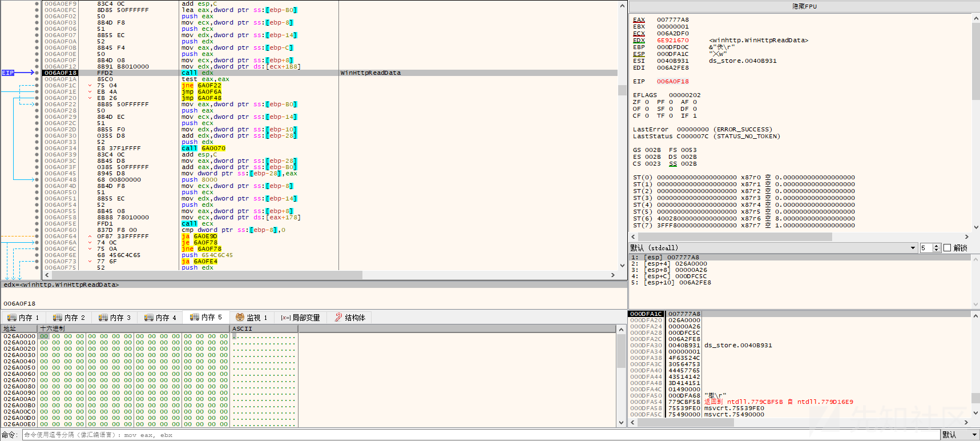
Task: Click the disassembly scroll-left arrow
Action: [x=47, y=275]
